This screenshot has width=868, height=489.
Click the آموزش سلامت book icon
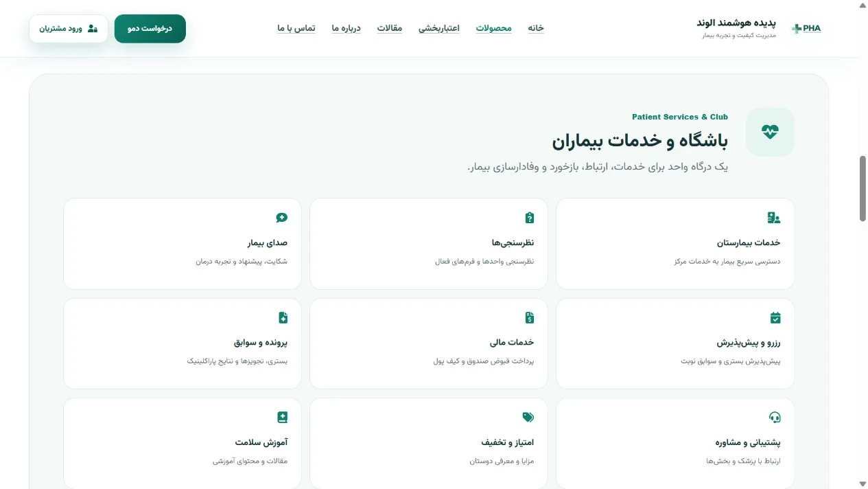click(282, 418)
